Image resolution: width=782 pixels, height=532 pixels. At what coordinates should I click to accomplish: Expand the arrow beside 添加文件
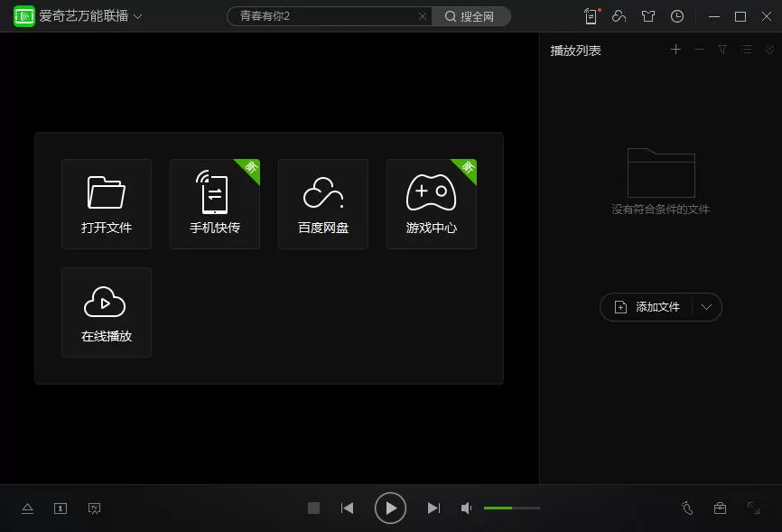(x=706, y=307)
